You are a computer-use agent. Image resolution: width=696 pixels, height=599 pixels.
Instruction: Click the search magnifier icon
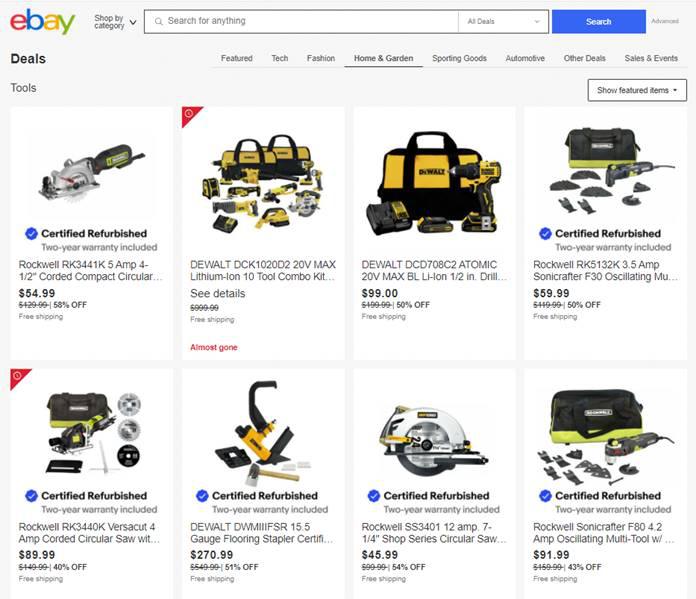pos(158,21)
